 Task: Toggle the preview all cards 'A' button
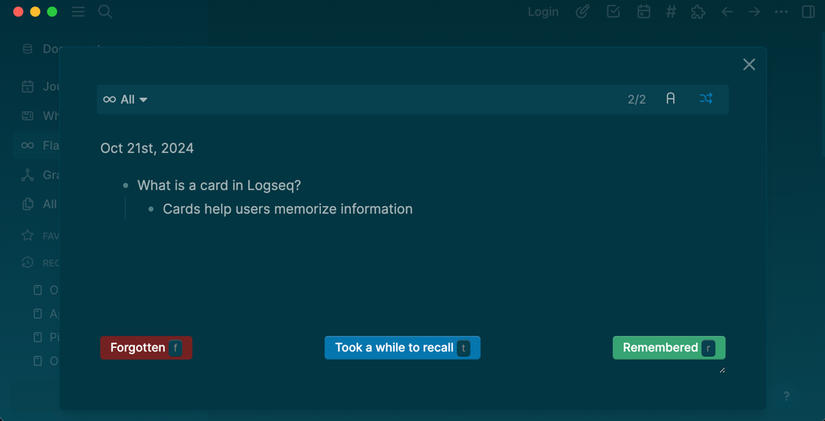point(671,99)
